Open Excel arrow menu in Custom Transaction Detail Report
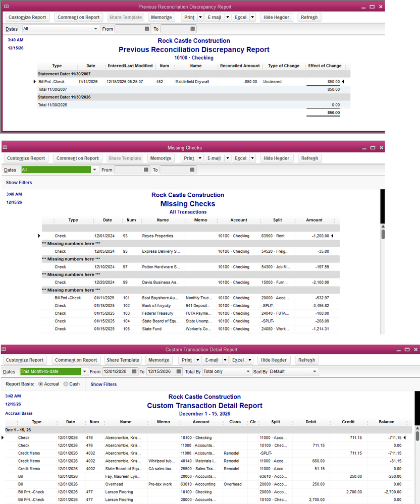This screenshot has width=420, height=504. click(x=250, y=360)
